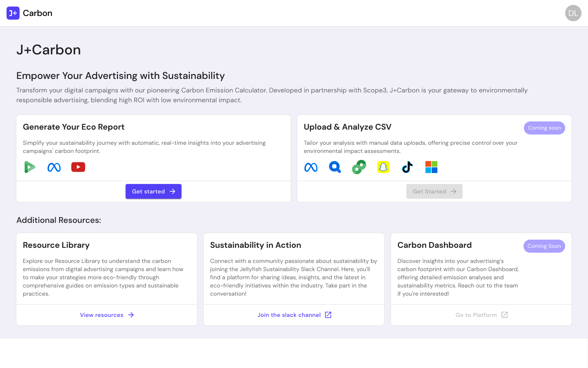Viewport: 588px width, 368px height.
Task: Click Coming soon badge on Upload & Analyze CSV
Action: click(544, 128)
